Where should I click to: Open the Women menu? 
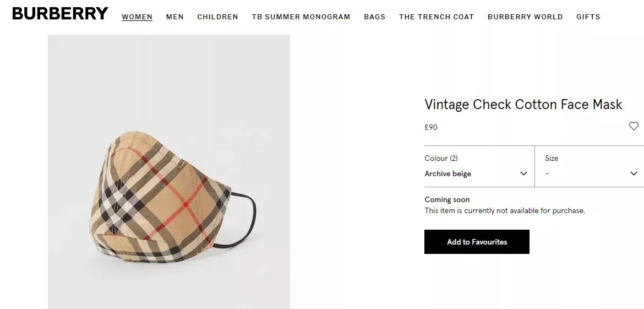pyautogui.click(x=137, y=17)
